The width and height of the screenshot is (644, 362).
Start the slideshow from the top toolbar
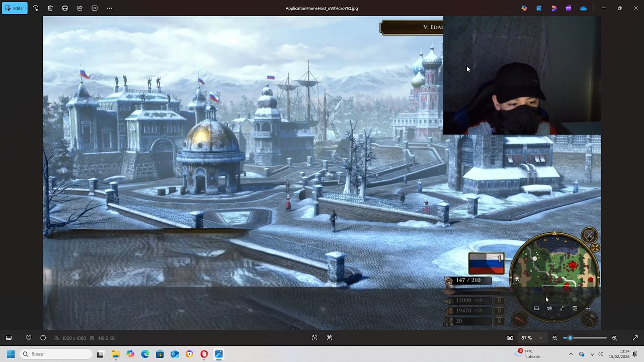[x=95, y=8]
